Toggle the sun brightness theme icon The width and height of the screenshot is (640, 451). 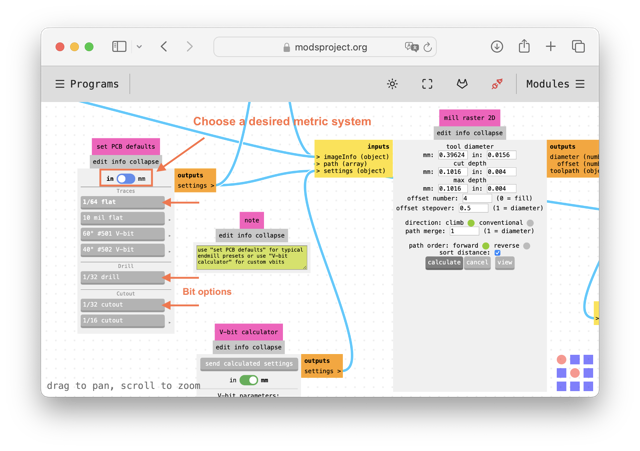(x=392, y=84)
